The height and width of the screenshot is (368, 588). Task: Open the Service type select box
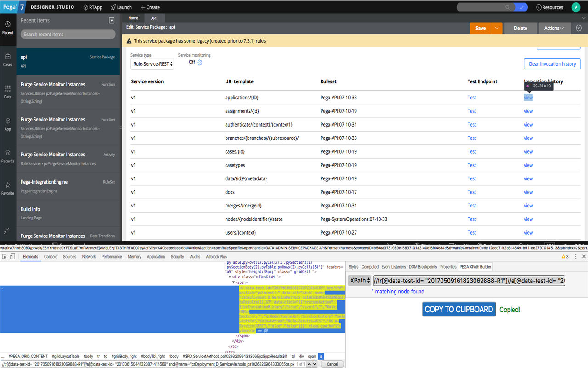[x=153, y=64]
